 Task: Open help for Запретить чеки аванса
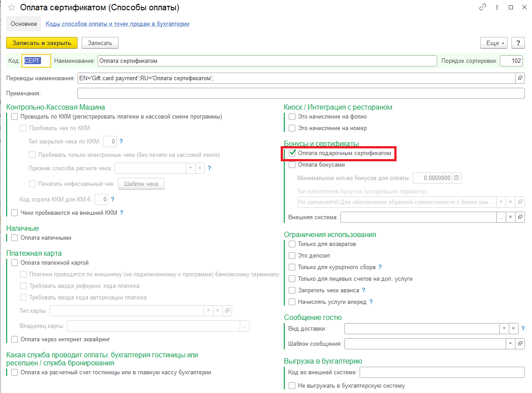click(364, 290)
